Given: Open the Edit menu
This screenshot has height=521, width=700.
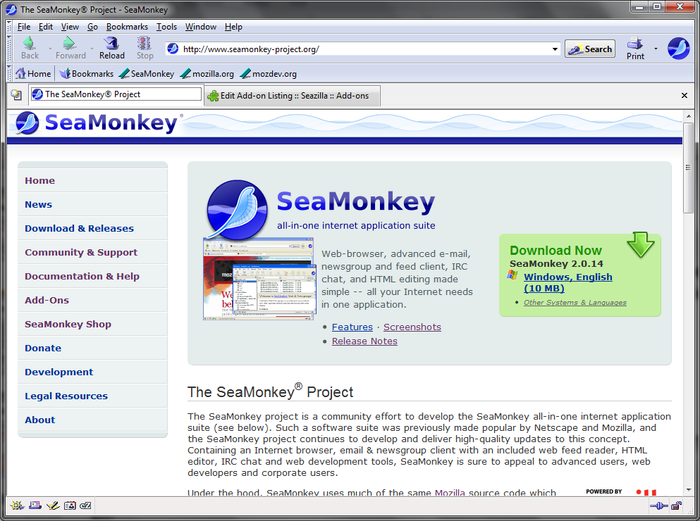Looking at the screenshot, I should (x=46, y=27).
